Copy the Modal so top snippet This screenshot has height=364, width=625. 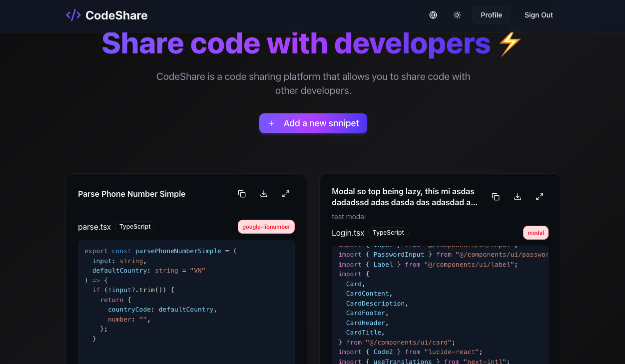point(496,197)
